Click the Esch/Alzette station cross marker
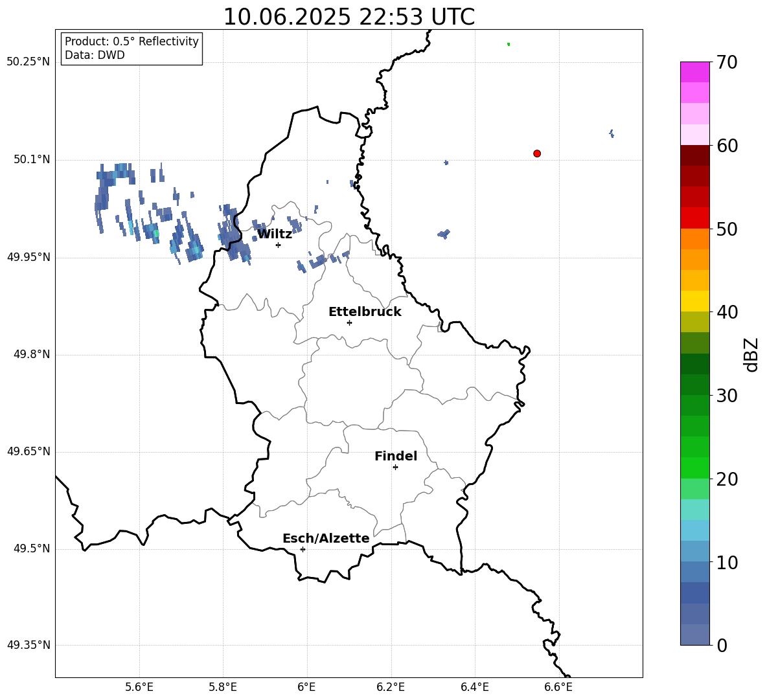The width and height of the screenshot is (767, 700). [303, 549]
